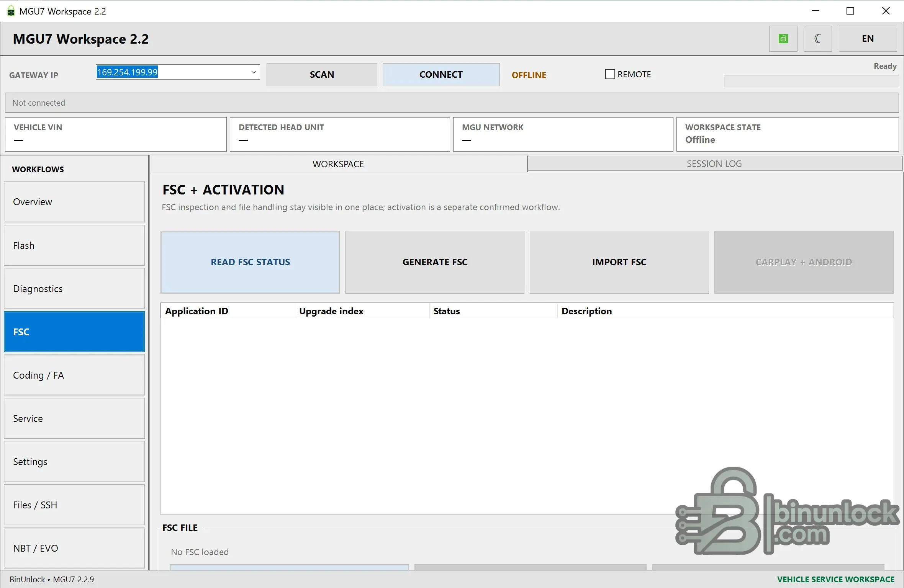Minimize the MGU7 Workspace window

pos(816,11)
